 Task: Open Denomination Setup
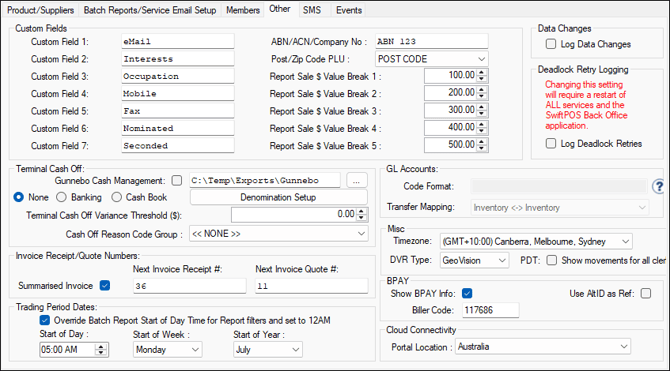278,197
